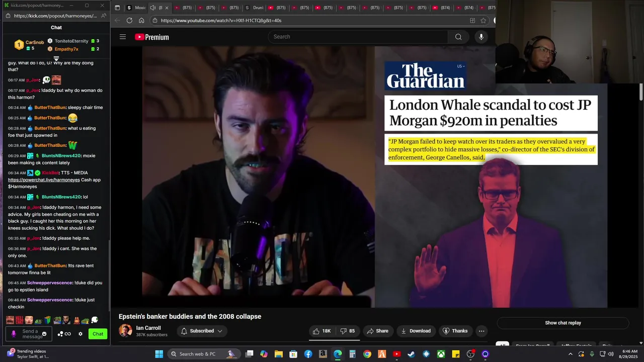Open the browser apps/extensions grid icon

coord(472,21)
